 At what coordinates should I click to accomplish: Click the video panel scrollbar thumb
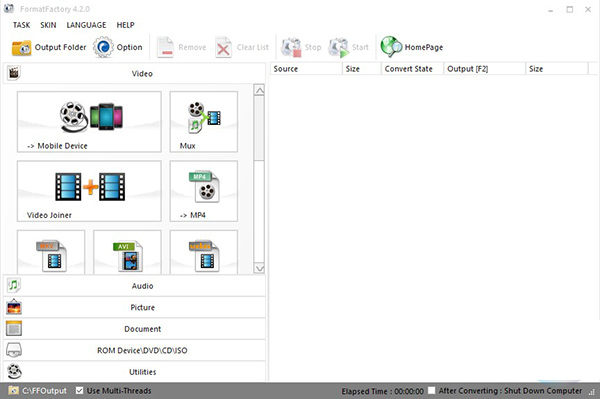point(259,129)
